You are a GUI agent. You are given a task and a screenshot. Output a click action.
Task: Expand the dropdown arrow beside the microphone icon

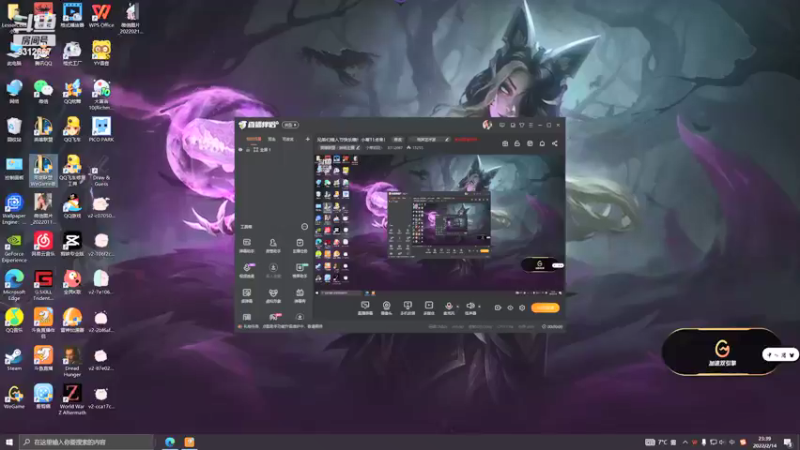click(457, 306)
